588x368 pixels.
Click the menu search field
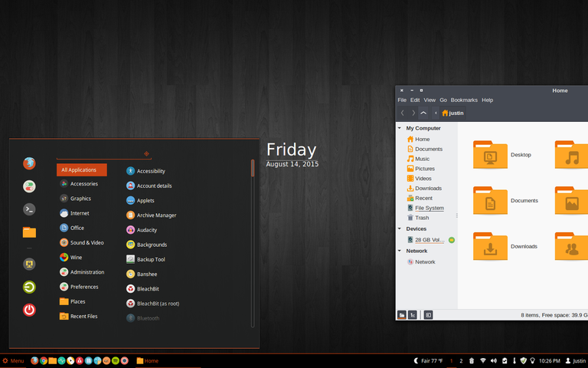click(104, 153)
